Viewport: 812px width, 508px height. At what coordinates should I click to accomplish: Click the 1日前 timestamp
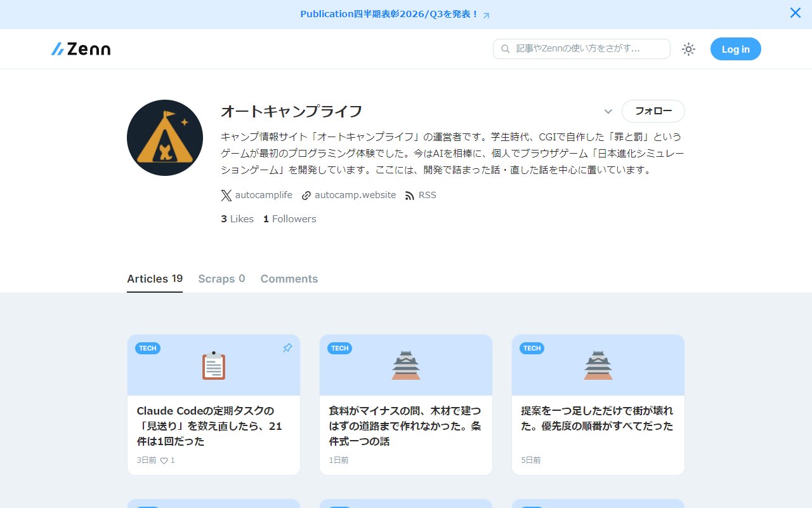click(x=339, y=460)
